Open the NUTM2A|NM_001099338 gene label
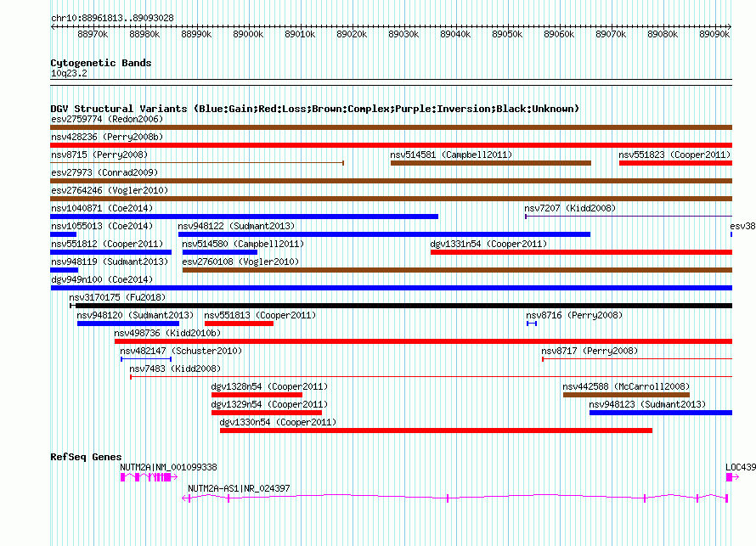 tap(168, 467)
